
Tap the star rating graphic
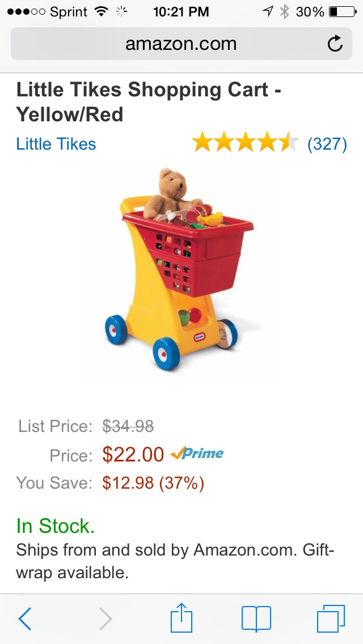246,142
